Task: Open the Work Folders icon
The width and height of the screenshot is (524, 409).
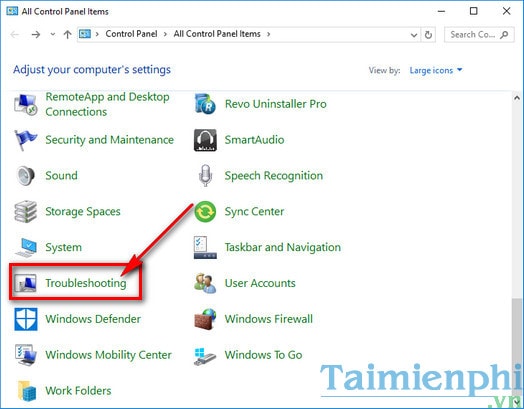Action: (27, 391)
